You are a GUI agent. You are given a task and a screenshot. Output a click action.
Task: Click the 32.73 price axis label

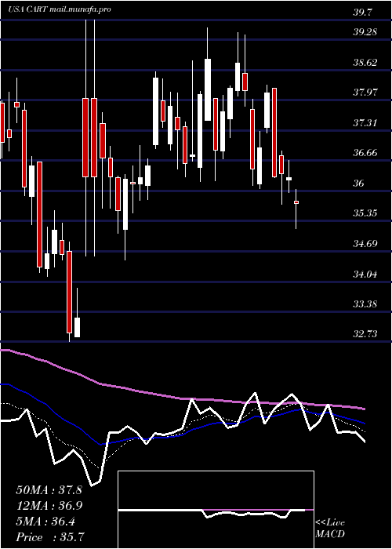coord(365,334)
